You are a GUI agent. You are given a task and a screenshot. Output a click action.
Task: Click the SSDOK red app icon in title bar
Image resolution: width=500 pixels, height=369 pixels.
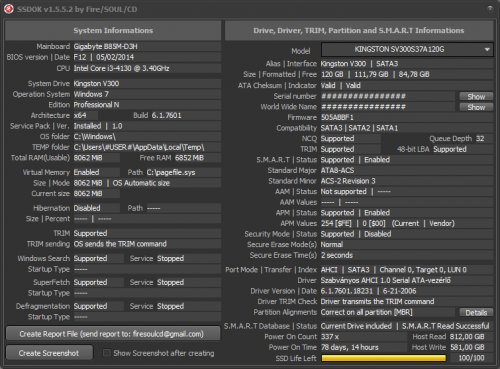click(9, 9)
